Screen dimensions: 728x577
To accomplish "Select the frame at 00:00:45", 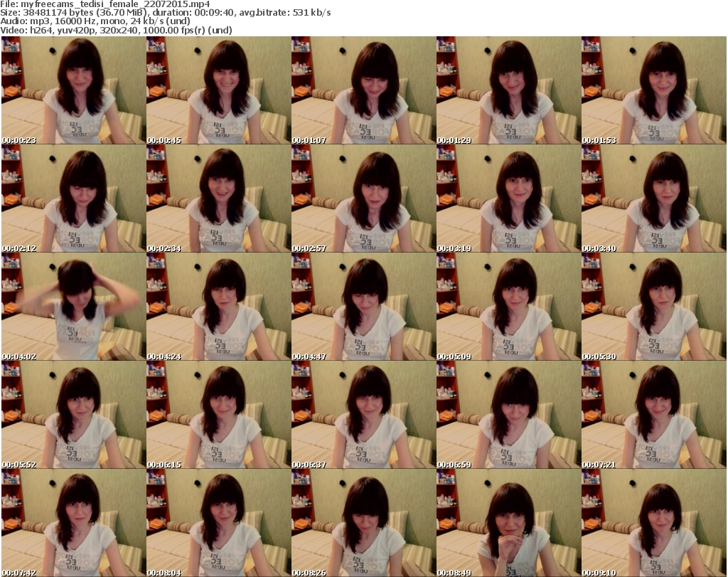I will tap(219, 90).
